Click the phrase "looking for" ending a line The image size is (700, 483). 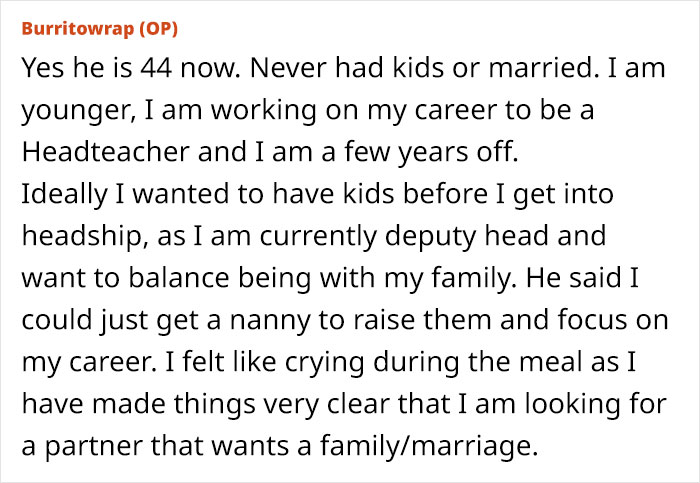pyautogui.click(x=596, y=404)
